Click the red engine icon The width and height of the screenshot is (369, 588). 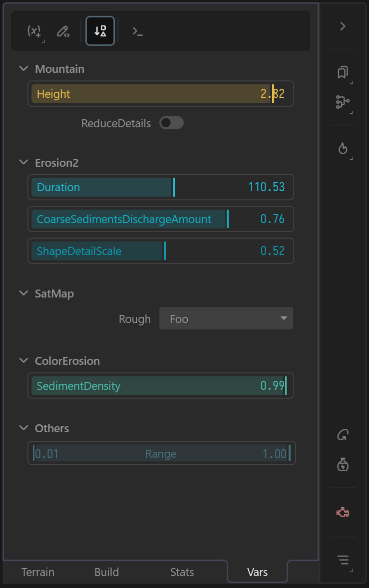point(343,512)
